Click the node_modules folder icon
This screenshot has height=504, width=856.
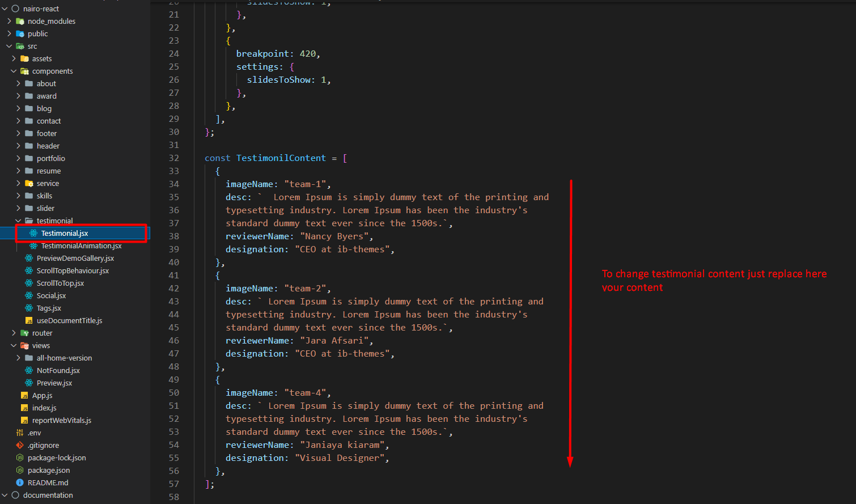(20, 21)
